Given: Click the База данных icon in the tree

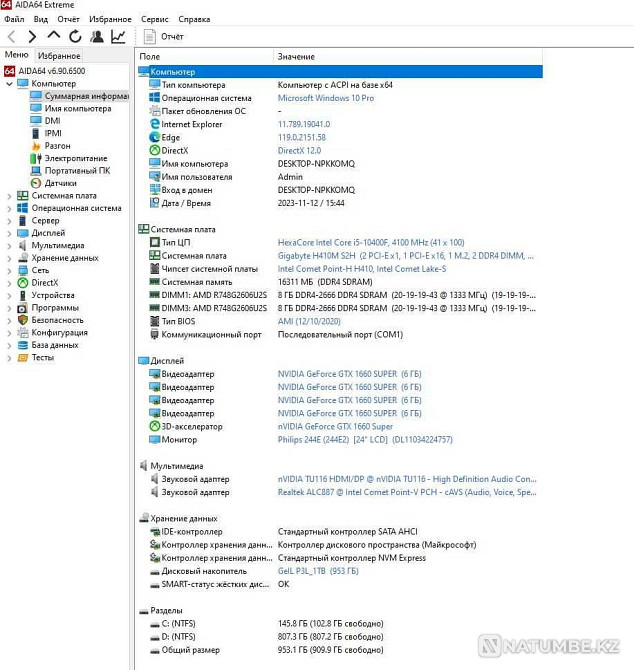Looking at the screenshot, I should pyautogui.click(x=23, y=345).
